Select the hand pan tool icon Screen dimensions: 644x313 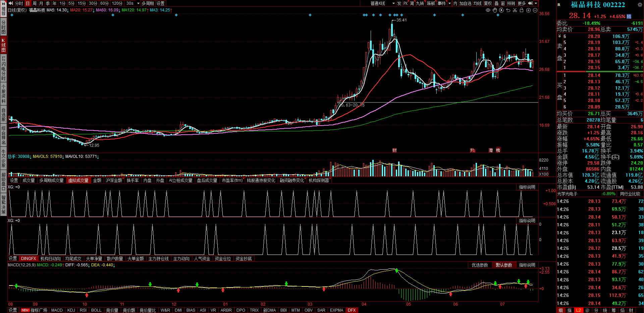[495, 10]
